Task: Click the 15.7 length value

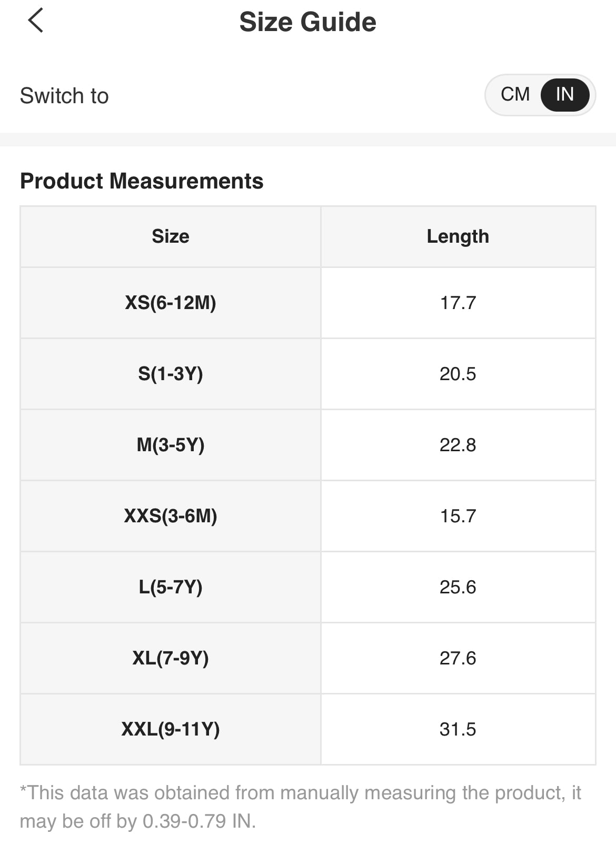Action: (458, 516)
